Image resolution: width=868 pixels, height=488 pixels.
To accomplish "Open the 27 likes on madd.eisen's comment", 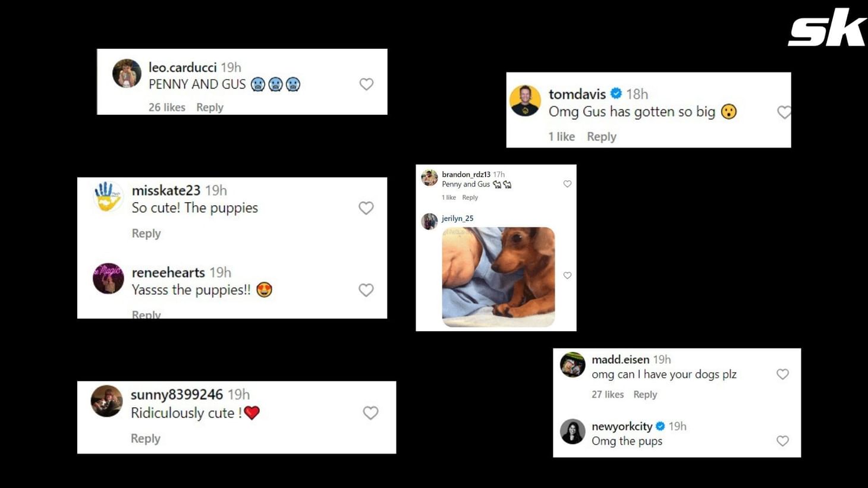I will (x=607, y=394).
